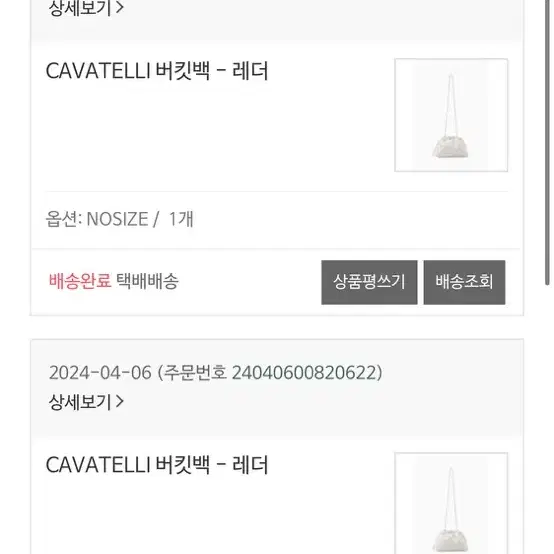Click the 옵션: NOSIZE / 1개 option line
The height and width of the screenshot is (554, 554).
119,219
